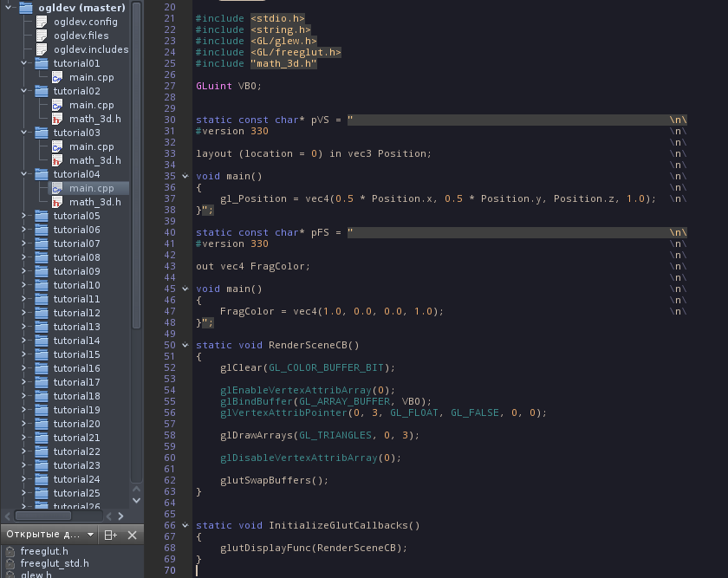Collapse the tutorial03 folder
Screen dimensions: 728x578
point(23,133)
